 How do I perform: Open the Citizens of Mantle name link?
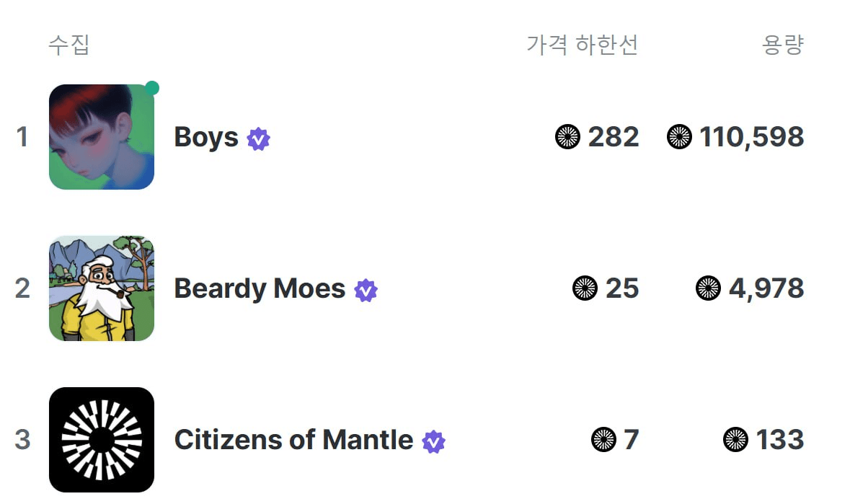[294, 440]
